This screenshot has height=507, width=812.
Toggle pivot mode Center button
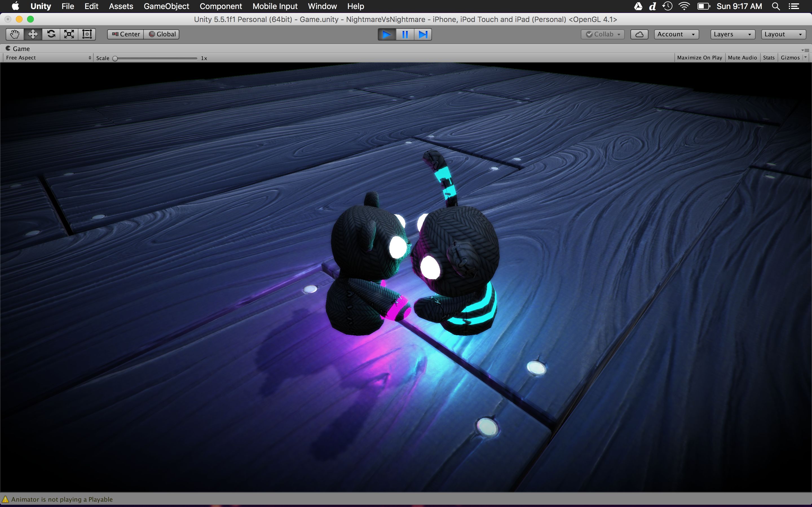tap(126, 34)
